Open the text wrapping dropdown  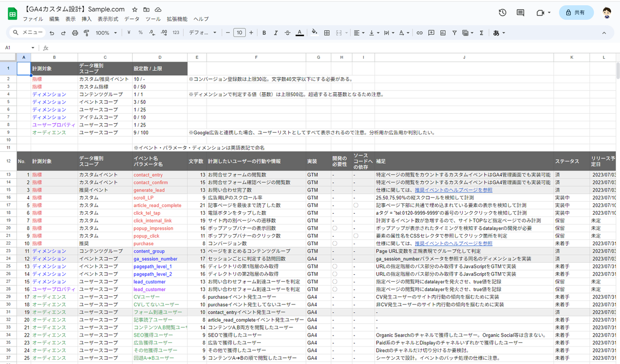[x=389, y=33]
